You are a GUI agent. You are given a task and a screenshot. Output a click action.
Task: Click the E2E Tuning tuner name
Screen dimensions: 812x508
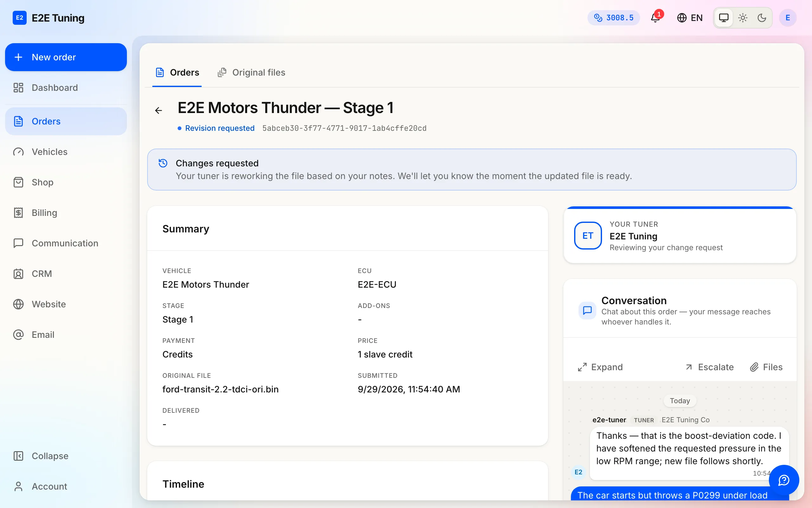(x=633, y=236)
